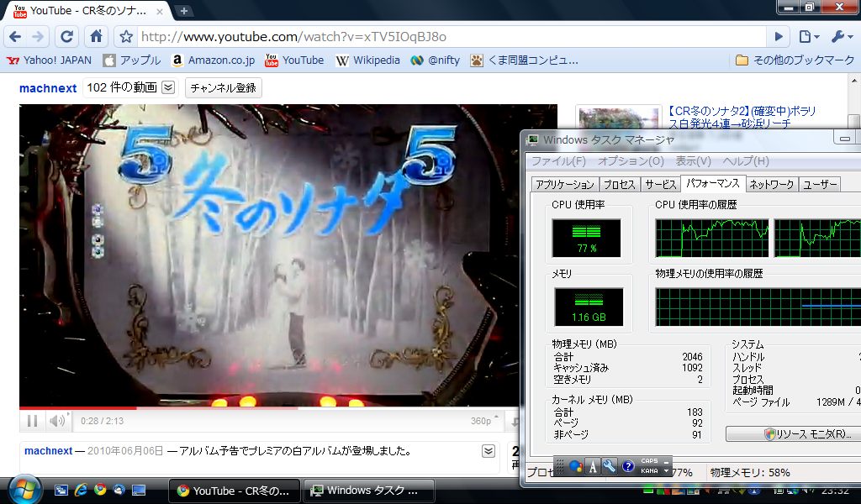This screenshot has height=504, width=861.
Task: Open the Chrome page menu icon
Action: pyautogui.click(x=809, y=37)
